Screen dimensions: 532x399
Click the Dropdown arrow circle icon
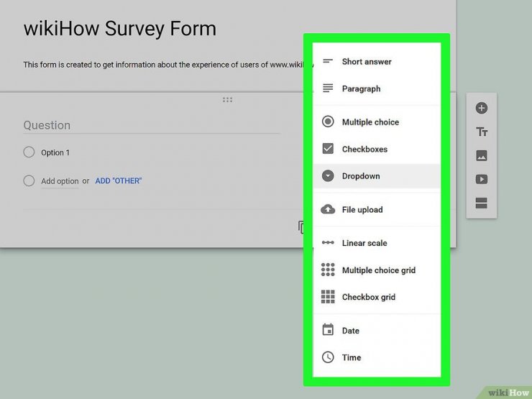[x=328, y=175]
